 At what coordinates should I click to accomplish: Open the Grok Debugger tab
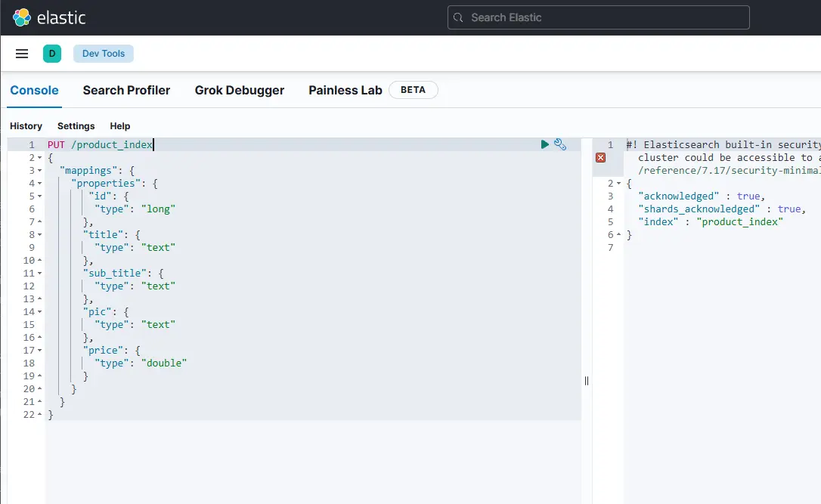[239, 90]
